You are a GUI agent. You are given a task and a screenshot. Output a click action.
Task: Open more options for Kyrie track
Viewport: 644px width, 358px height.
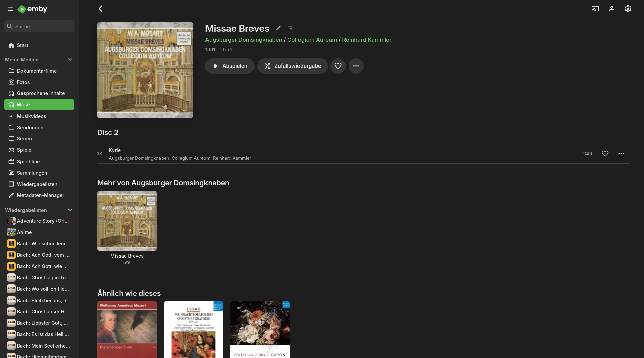[621, 154]
